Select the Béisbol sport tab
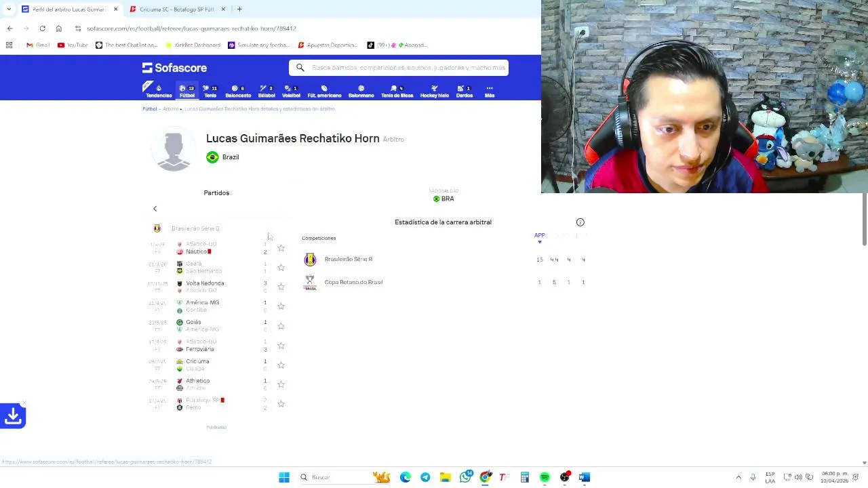This screenshot has width=868, height=488. [267, 91]
